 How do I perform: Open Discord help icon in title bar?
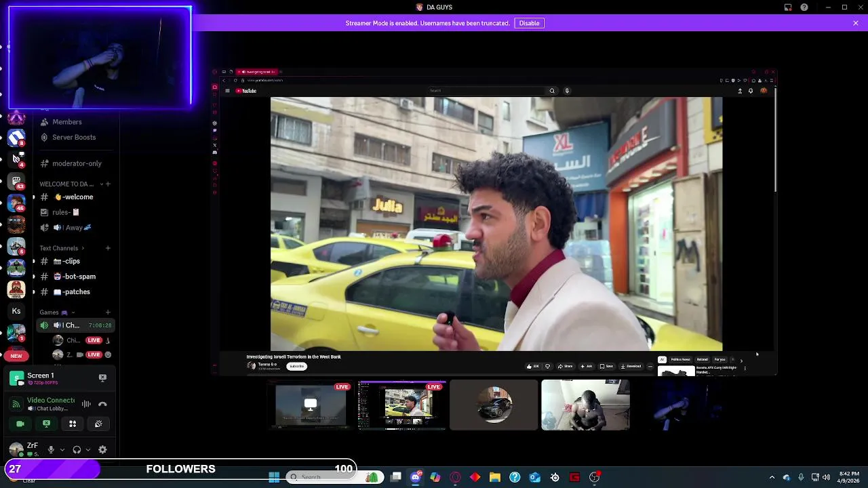coord(804,7)
